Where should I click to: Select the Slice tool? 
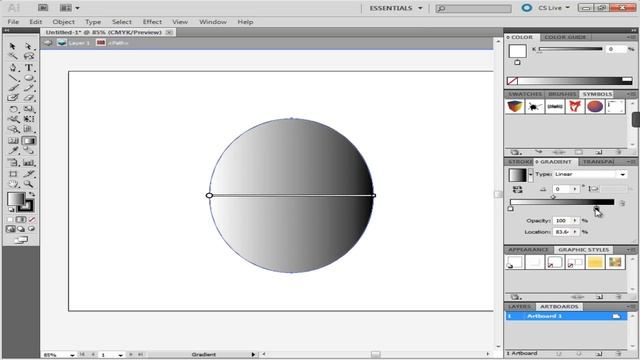(28, 174)
